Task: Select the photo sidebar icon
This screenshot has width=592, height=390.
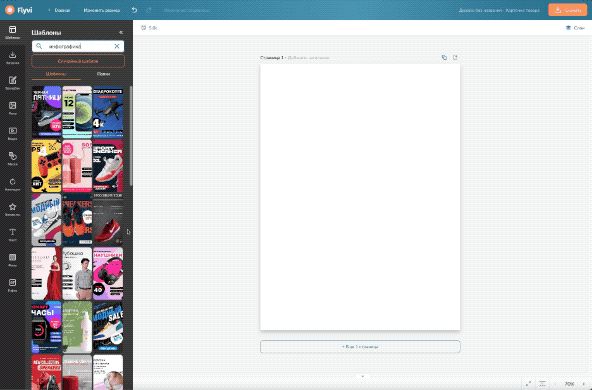Action: [12, 108]
